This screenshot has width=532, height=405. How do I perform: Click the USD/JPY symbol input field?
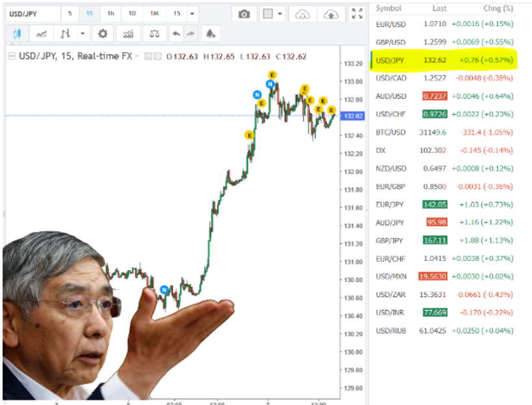33,14
